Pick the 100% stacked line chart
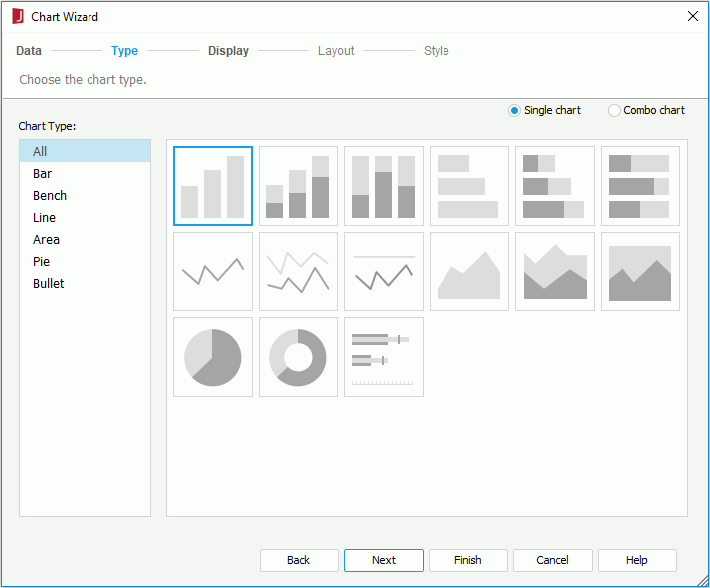This screenshot has width=710, height=588. pos(384,272)
